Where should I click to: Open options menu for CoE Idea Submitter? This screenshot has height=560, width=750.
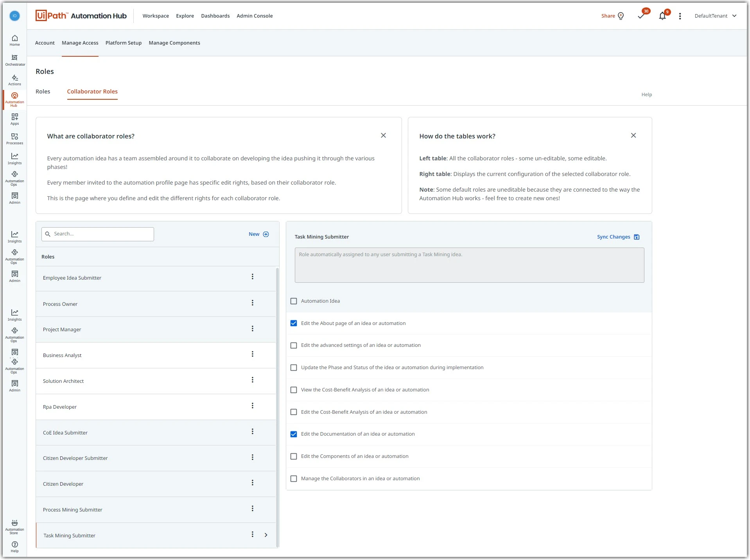(253, 432)
